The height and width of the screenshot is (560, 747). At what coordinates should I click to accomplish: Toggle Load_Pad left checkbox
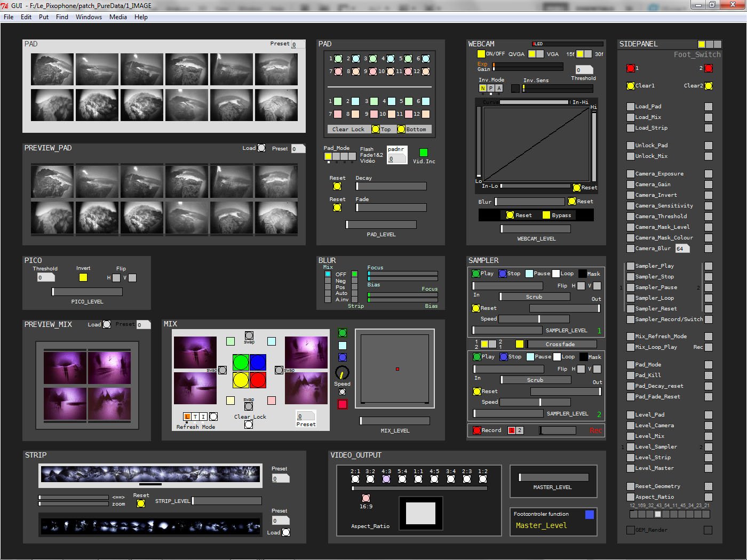[x=631, y=107]
